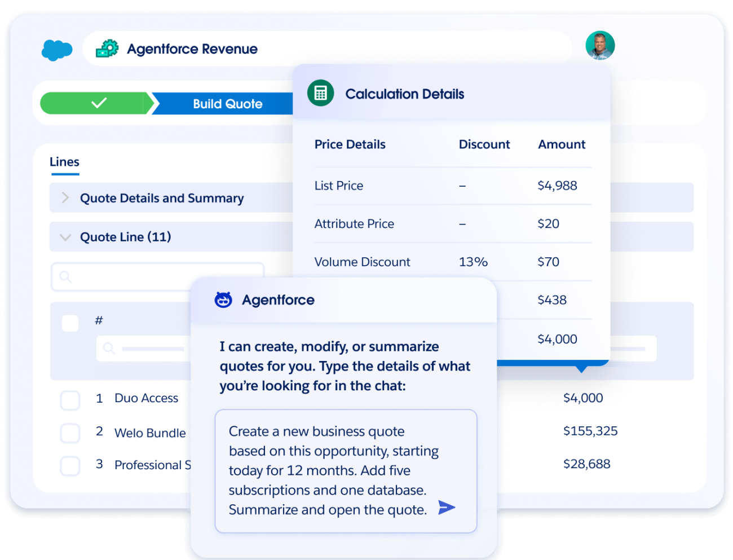Click the Agentforce chat panel title
The width and height of the screenshot is (733, 560).
[278, 300]
